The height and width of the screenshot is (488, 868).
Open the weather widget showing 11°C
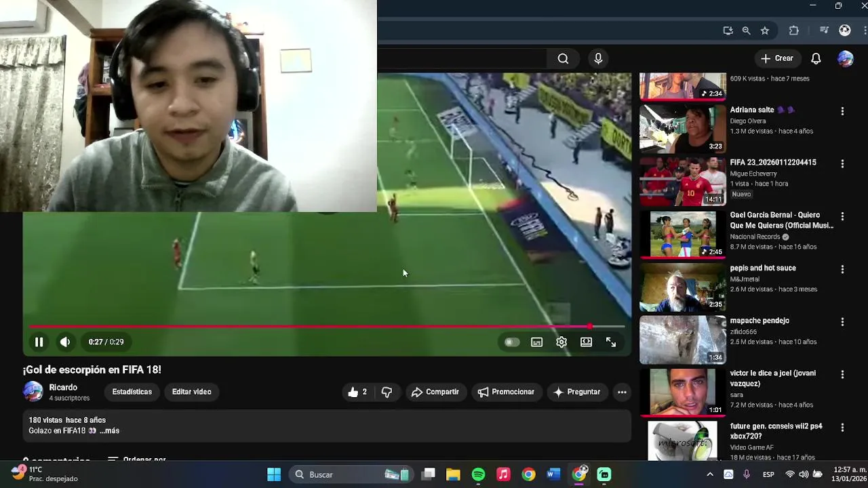click(44, 474)
